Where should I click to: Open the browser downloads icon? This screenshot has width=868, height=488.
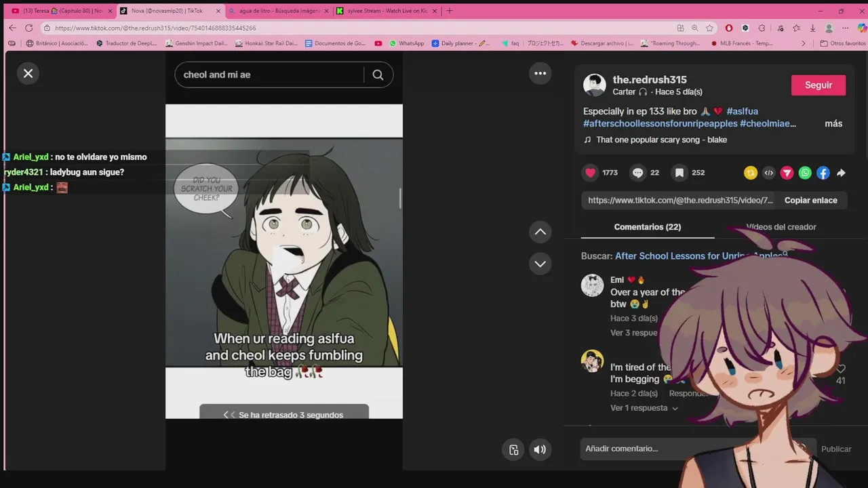pyautogui.click(x=812, y=28)
